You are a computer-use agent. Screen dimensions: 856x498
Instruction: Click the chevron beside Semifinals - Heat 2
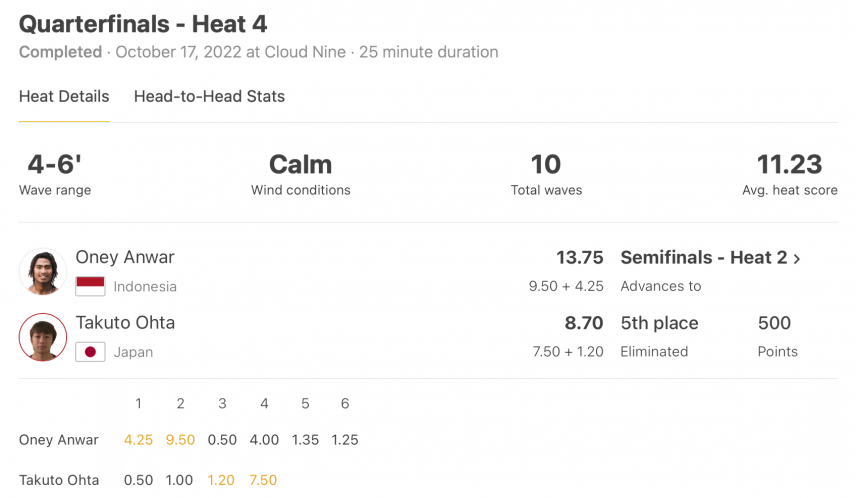(797, 258)
